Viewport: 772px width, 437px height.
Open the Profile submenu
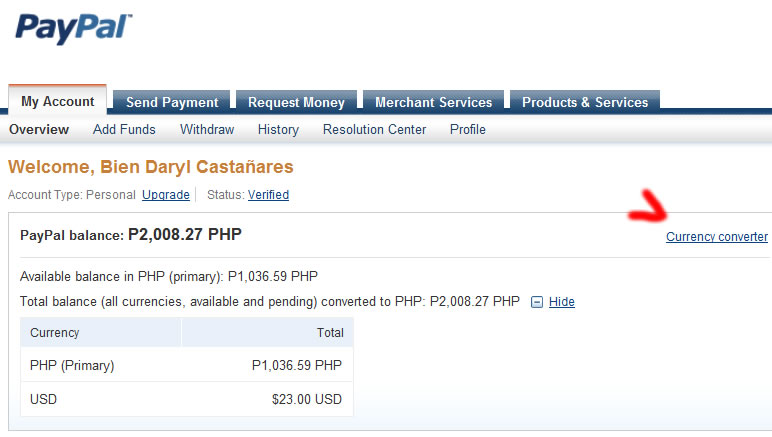[x=468, y=129]
